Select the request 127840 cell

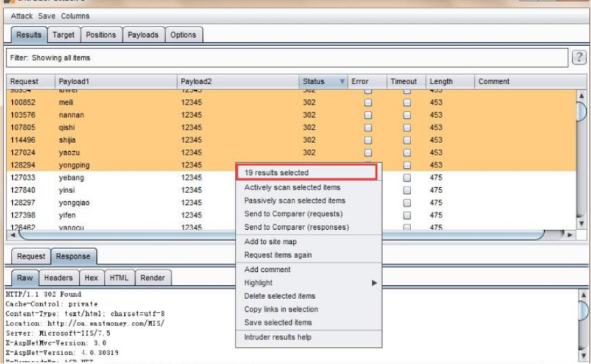22,190
